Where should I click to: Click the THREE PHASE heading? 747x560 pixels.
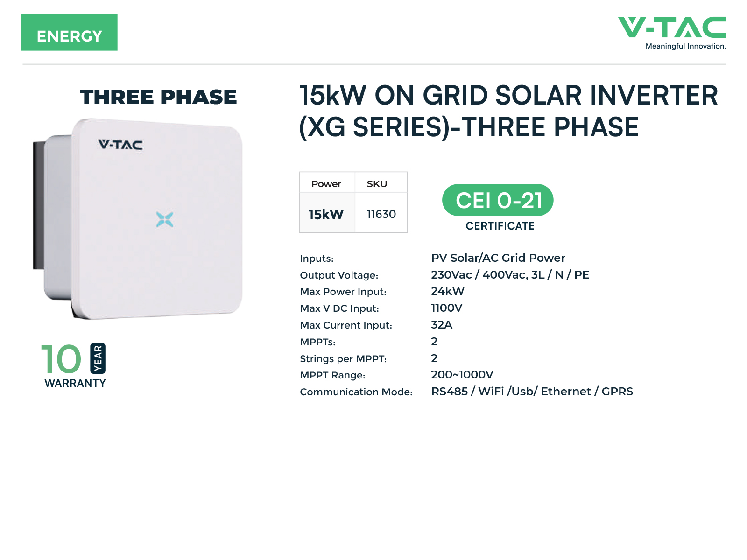click(158, 97)
